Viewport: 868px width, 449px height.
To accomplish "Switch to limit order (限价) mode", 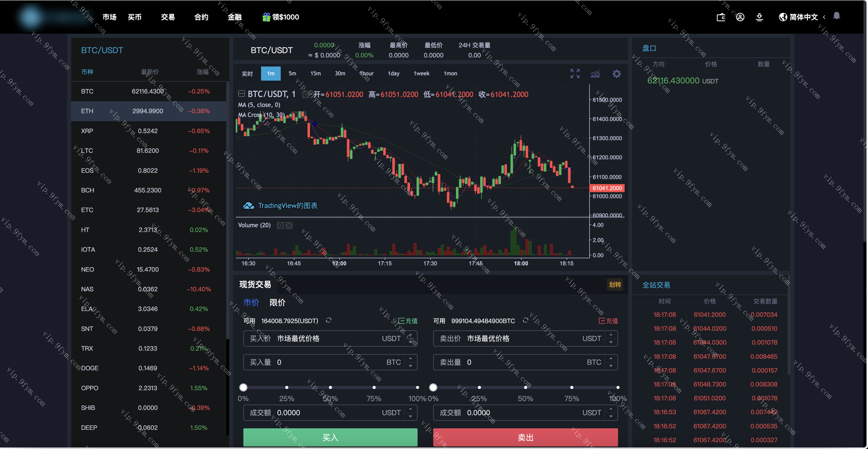I will (277, 303).
